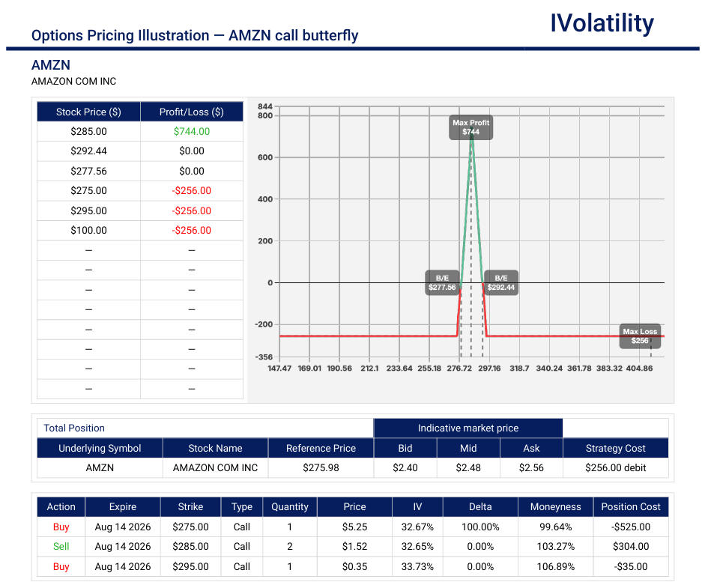708x588 pixels.
Task: Click the $1.52 option price
Action: [354, 547]
